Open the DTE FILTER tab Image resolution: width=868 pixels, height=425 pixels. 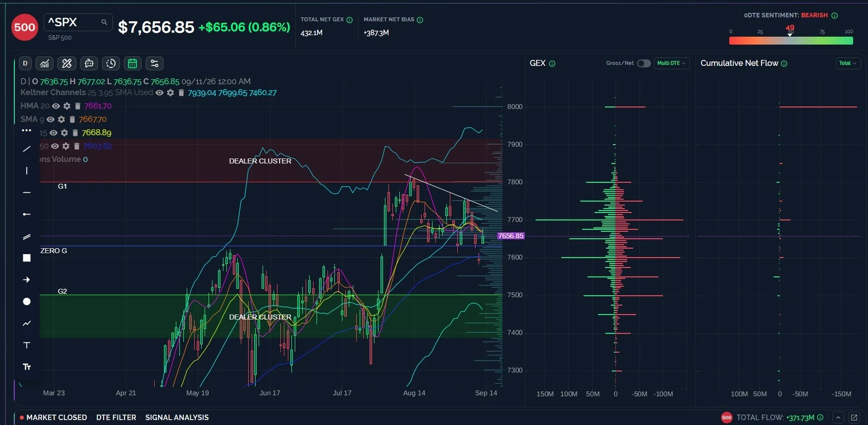pyautogui.click(x=116, y=418)
